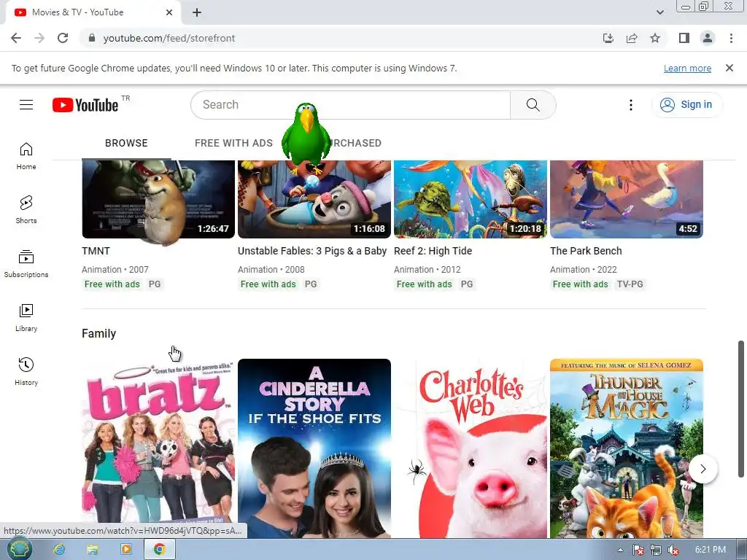The width and height of the screenshot is (747, 560).
Task: Reload the page
Action: pyautogui.click(x=63, y=38)
